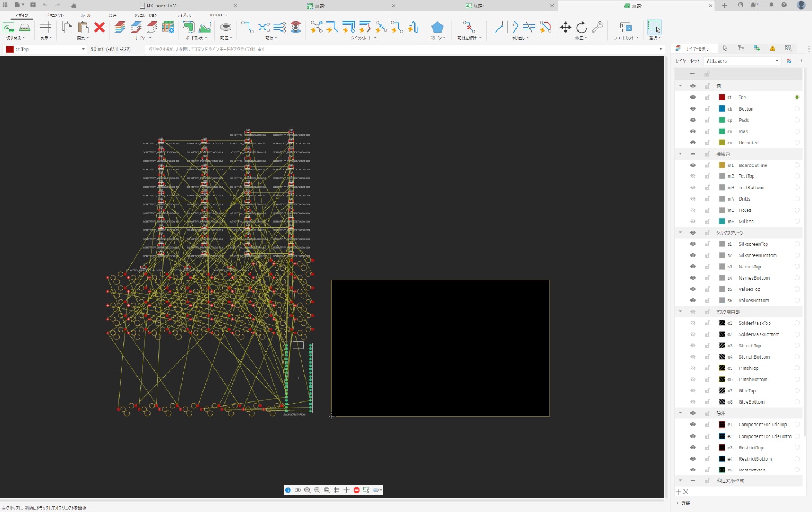Click the red Top layer color swatch
The width and height of the screenshot is (812, 512).
[722, 98]
